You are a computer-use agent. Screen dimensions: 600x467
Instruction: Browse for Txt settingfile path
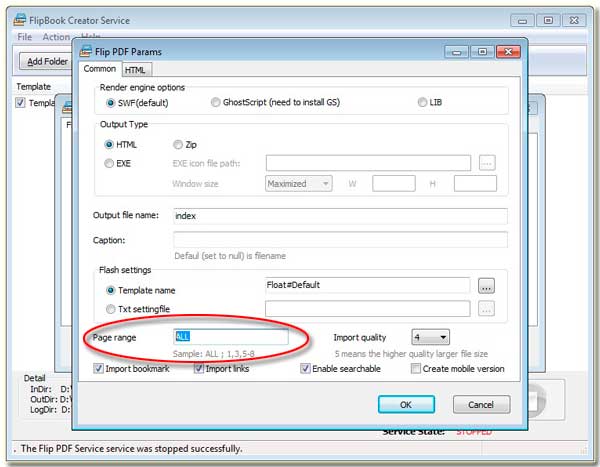coord(486,309)
